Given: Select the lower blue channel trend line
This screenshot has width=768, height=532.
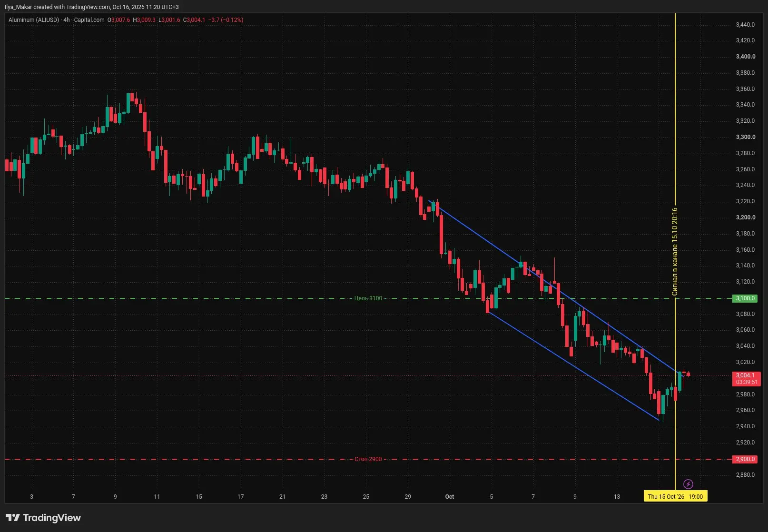Looking at the screenshot, I should 573,366.
